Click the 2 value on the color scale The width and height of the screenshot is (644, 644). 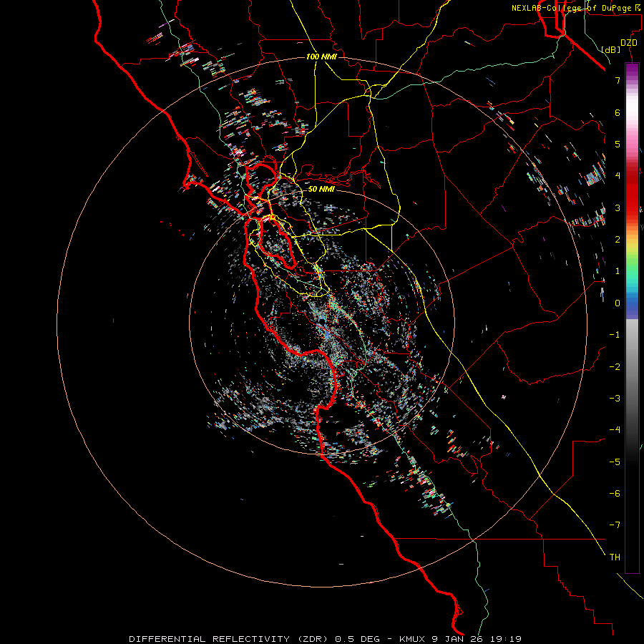coord(618,240)
